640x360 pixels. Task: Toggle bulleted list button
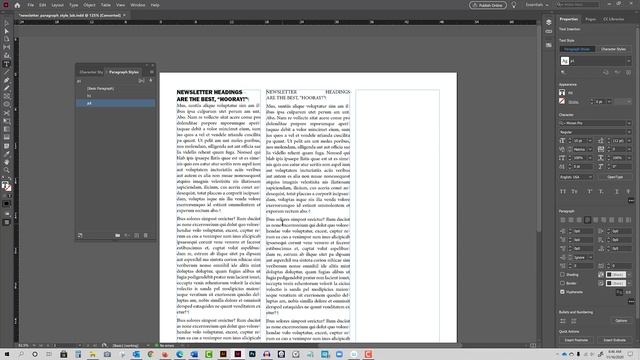[563, 321]
